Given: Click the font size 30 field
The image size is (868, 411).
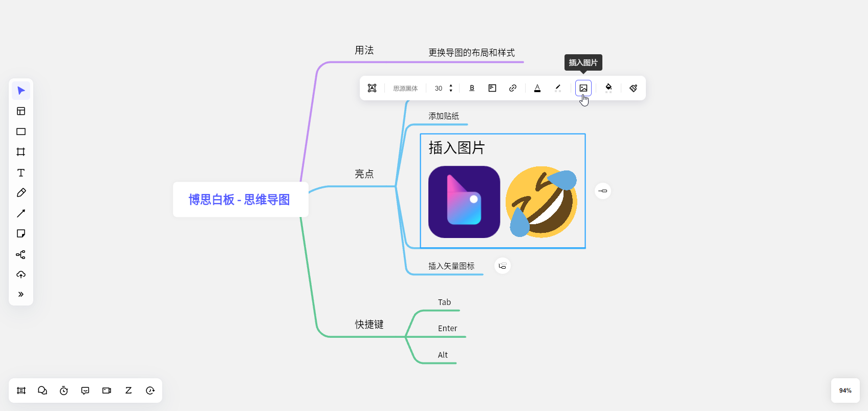Looking at the screenshot, I should tap(439, 89).
